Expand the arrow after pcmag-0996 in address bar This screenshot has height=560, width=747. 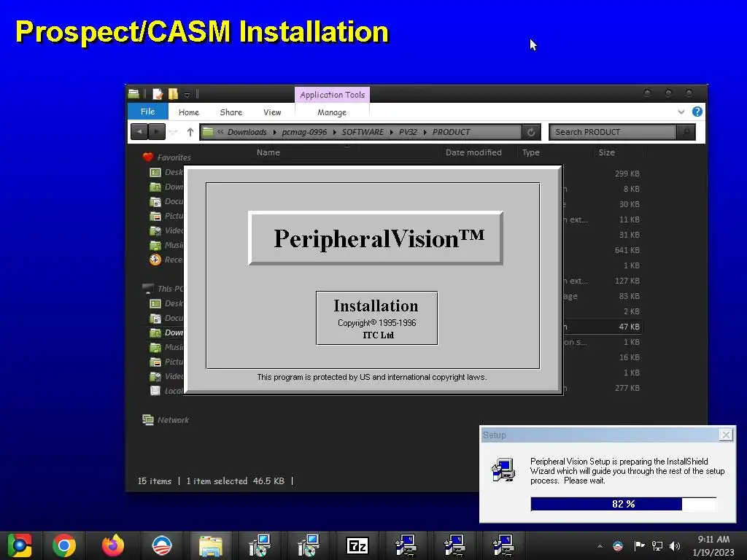pyautogui.click(x=334, y=133)
